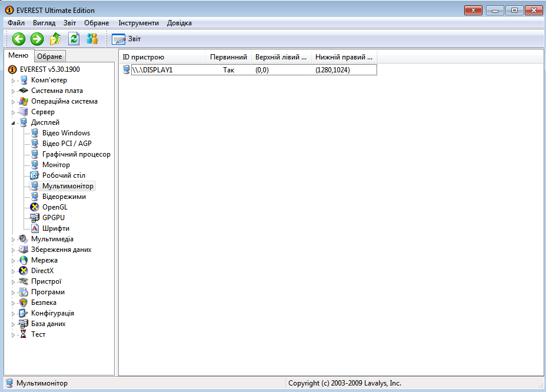Click the Графічний процесор icon
The image size is (546, 392).
[x=35, y=154]
